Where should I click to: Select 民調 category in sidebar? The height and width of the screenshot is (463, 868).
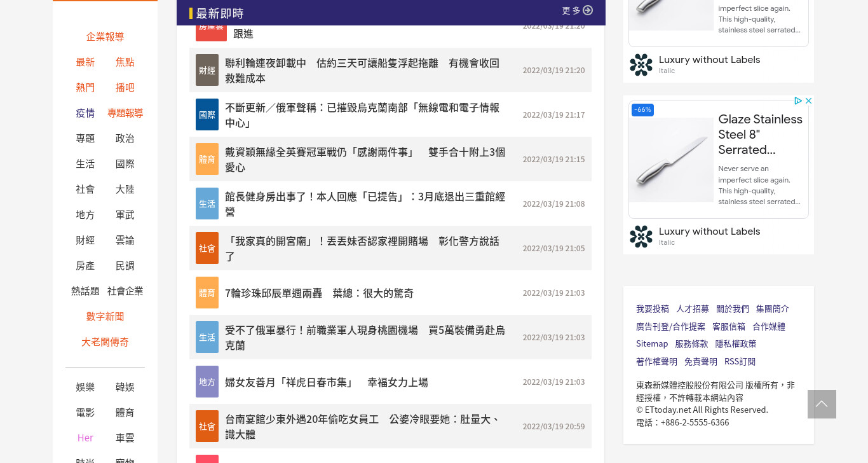125,266
